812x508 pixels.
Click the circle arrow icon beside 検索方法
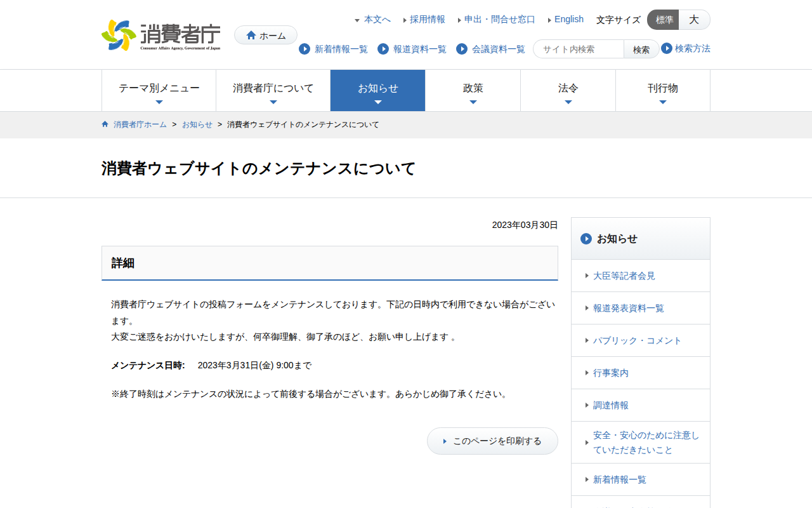coord(667,48)
